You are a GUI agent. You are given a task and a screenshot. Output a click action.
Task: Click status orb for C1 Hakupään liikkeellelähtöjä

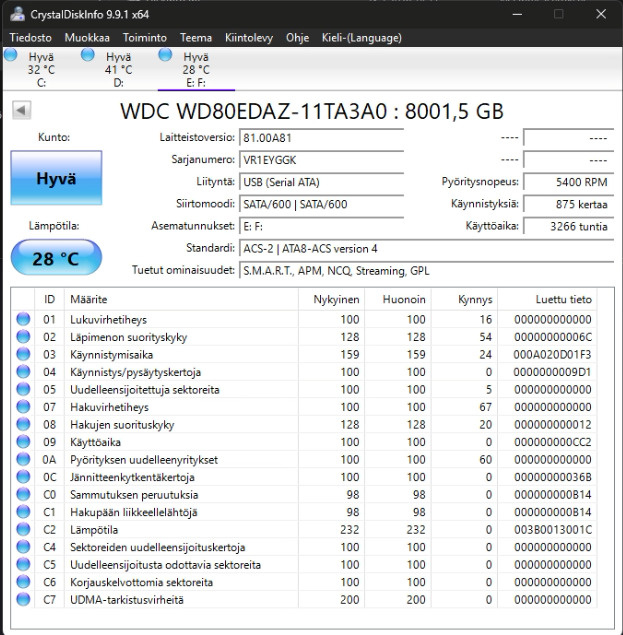click(23, 512)
